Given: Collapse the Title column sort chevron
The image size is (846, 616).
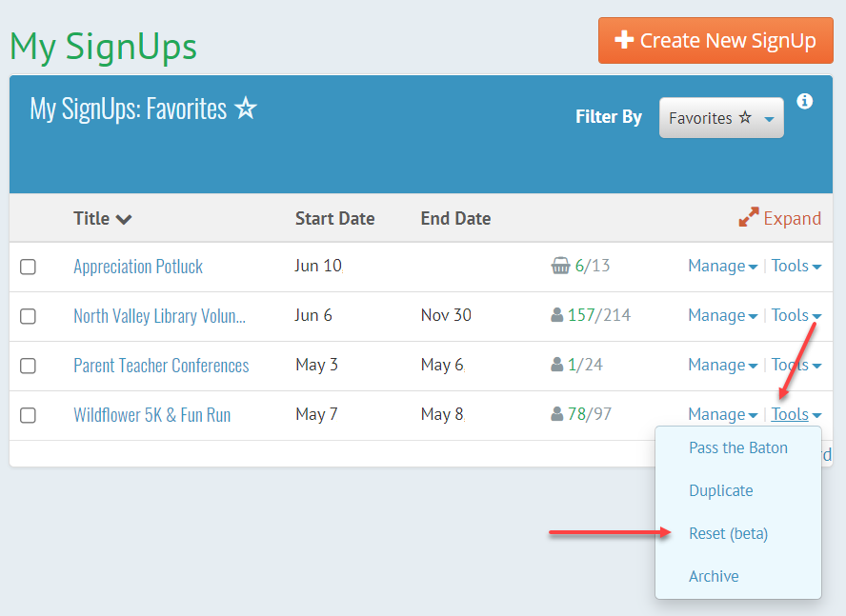Looking at the screenshot, I should tap(125, 218).
